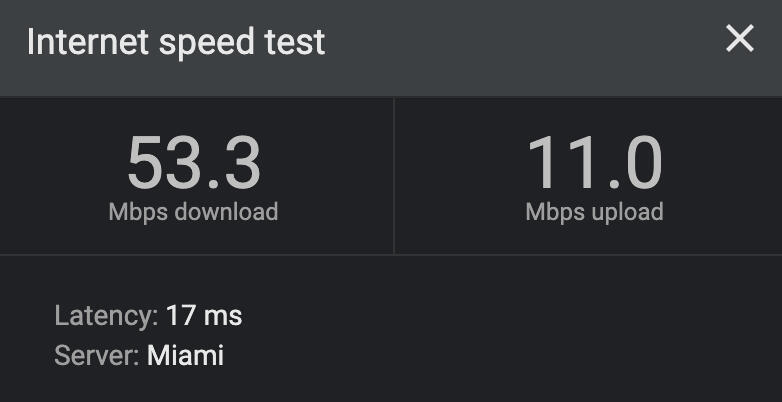
Task: Click blank area right of 17 ms
Action: click(450, 317)
